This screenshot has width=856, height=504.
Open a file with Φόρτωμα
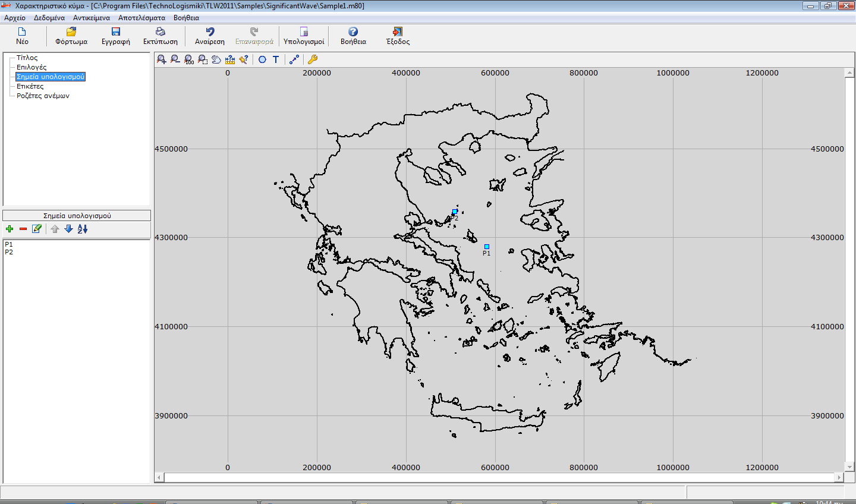pyautogui.click(x=71, y=31)
